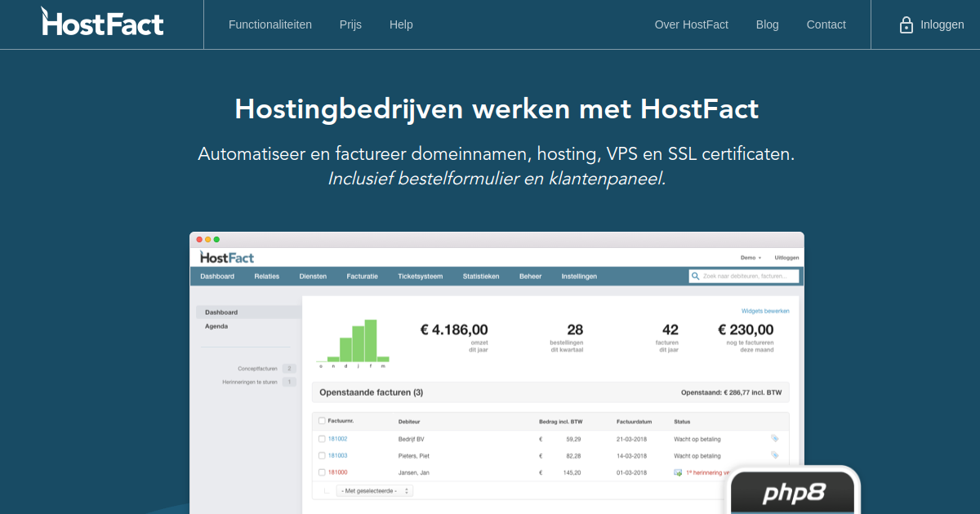This screenshot has width=980, height=514.
Task: Select Dashboard in the panel's left sidebar
Action: (x=248, y=312)
